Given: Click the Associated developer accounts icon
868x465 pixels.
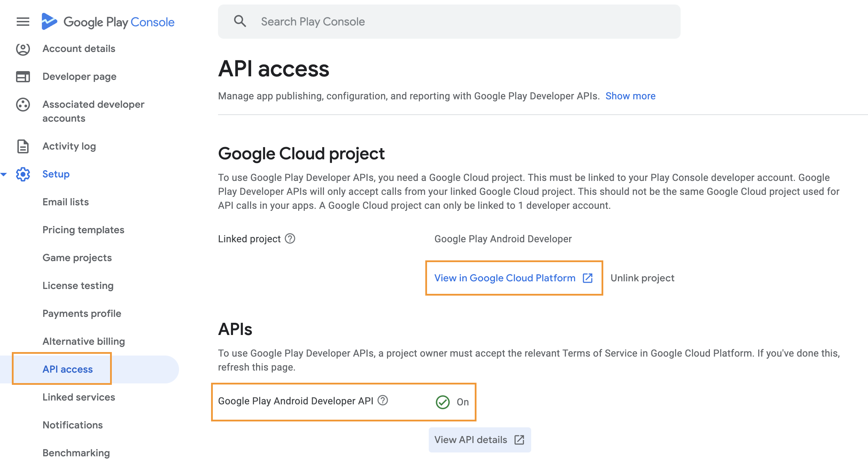Looking at the screenshot, I should click(23, 105).
